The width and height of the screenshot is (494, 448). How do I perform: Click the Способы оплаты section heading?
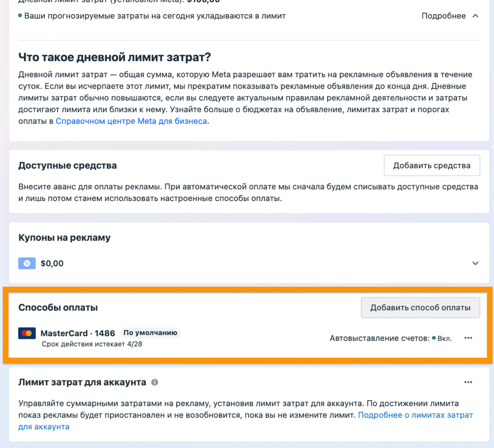58,307
